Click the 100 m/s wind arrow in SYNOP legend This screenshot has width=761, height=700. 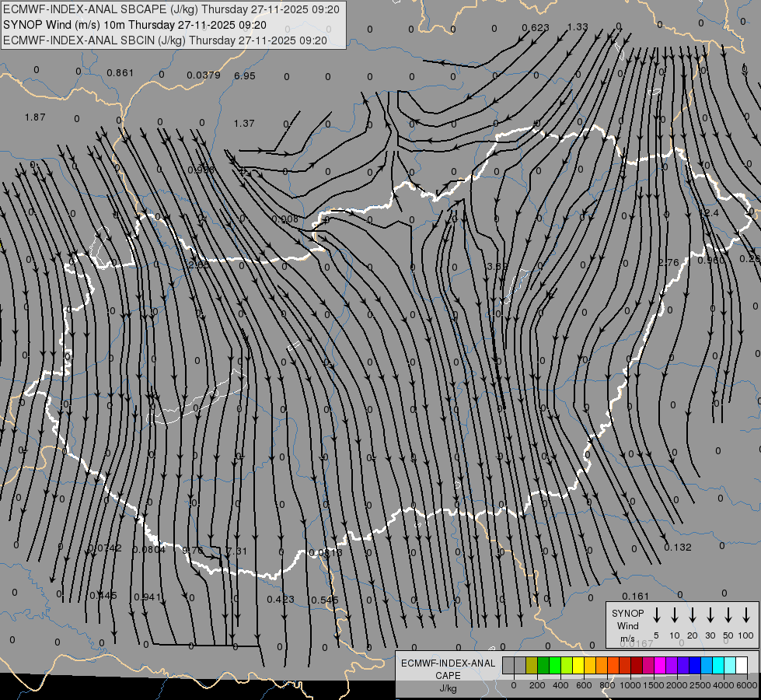(x=746, y=615)
